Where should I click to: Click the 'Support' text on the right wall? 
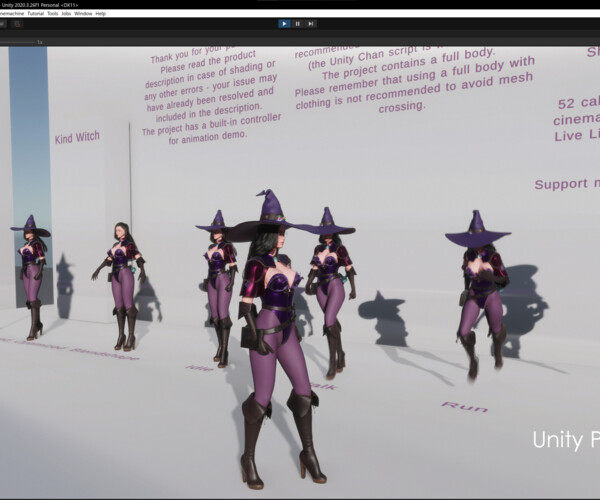pyautogui.click(x=561, y=184)
